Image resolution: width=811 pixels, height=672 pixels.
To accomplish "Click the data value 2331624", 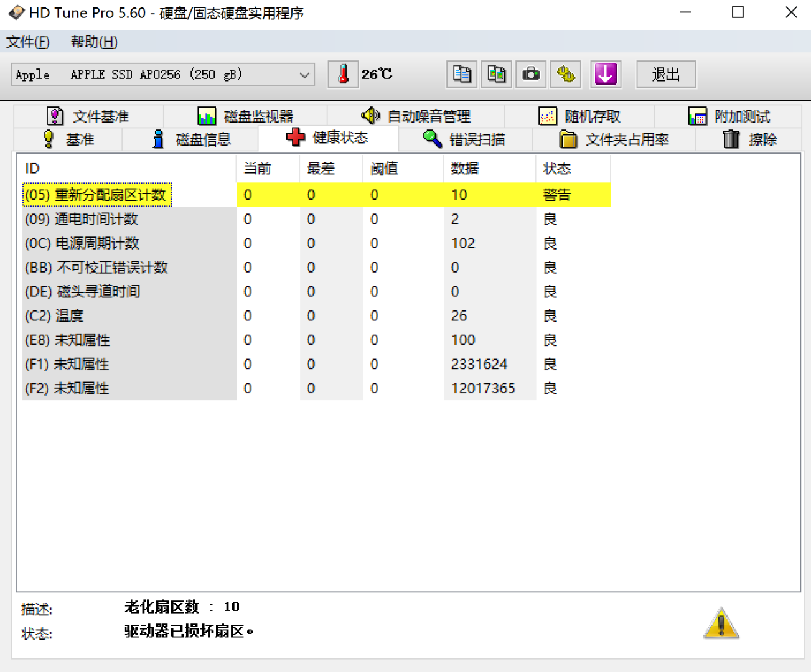I will pos(479,364).
